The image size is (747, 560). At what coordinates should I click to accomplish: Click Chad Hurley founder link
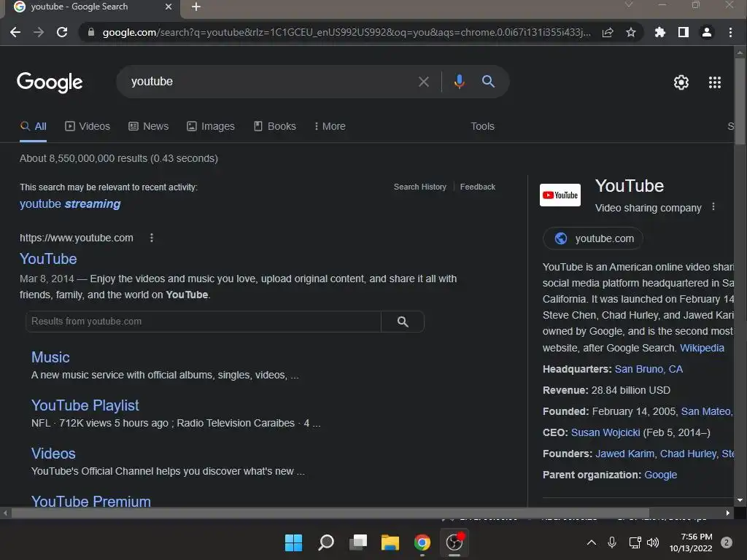(688, 454)
